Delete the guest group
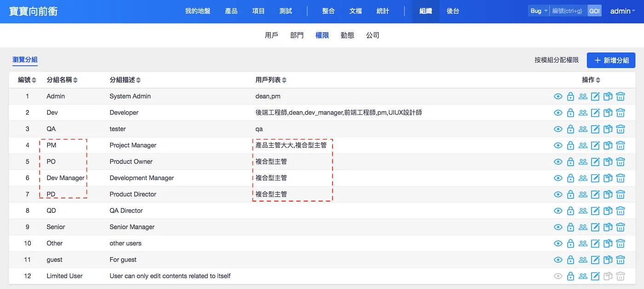The width and height of the screenshot is (644, 289). pos(621,260)
